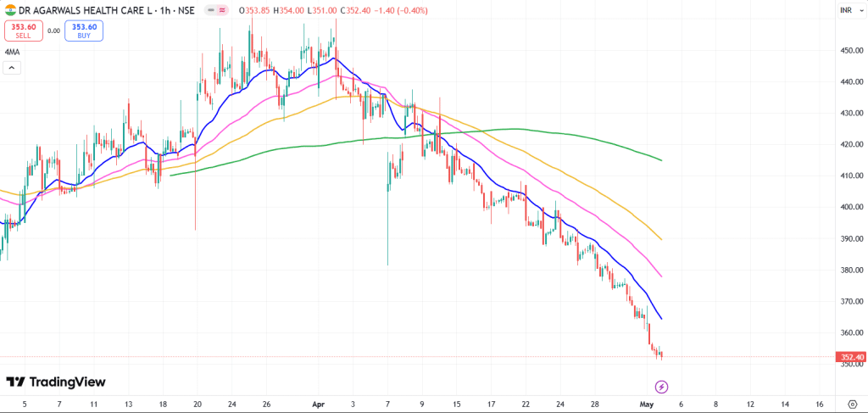Click the pink approximately-equal data indicator icon

(222, 10)
